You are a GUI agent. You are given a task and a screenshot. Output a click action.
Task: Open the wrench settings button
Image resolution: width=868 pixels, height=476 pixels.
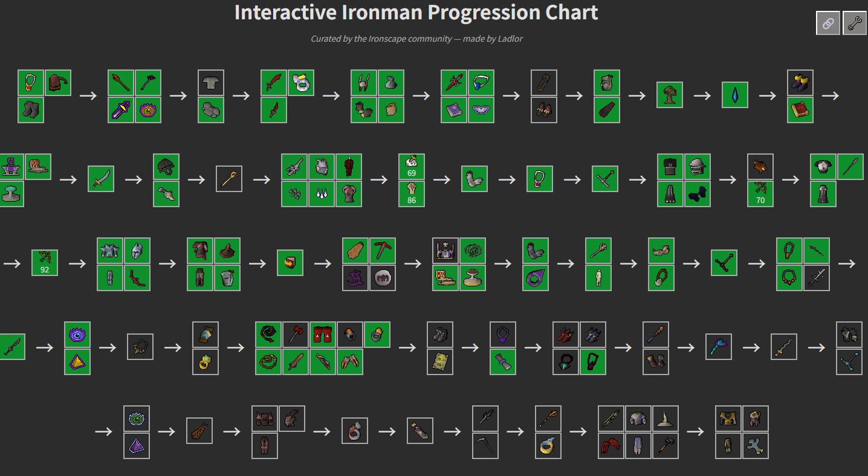point(855,24)
